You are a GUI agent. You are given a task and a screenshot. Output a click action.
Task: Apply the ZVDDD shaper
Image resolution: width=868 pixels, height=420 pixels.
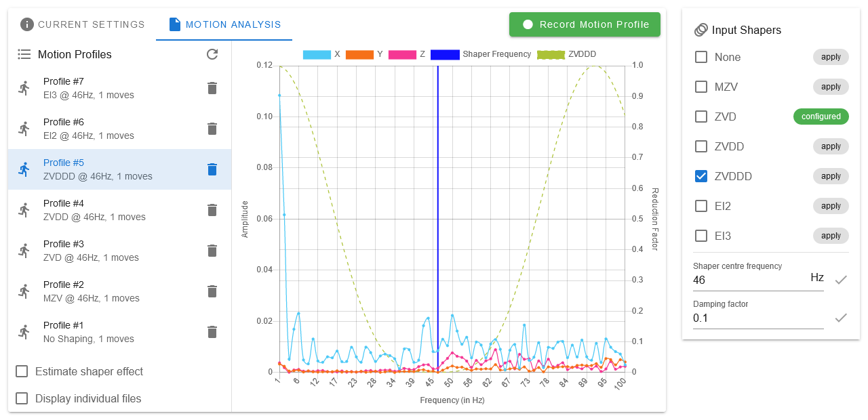coord(831,176)
